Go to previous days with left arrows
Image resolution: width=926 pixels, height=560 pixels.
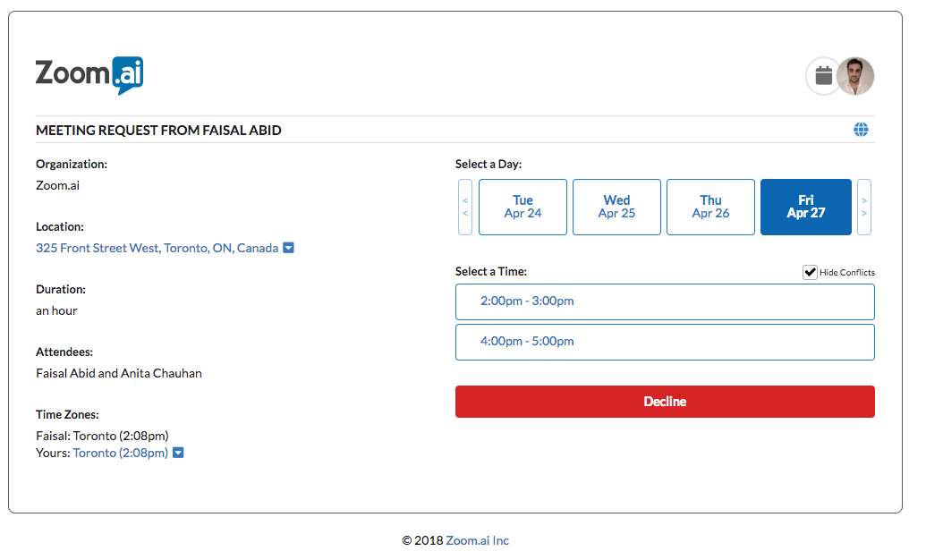tap(464, 208)
